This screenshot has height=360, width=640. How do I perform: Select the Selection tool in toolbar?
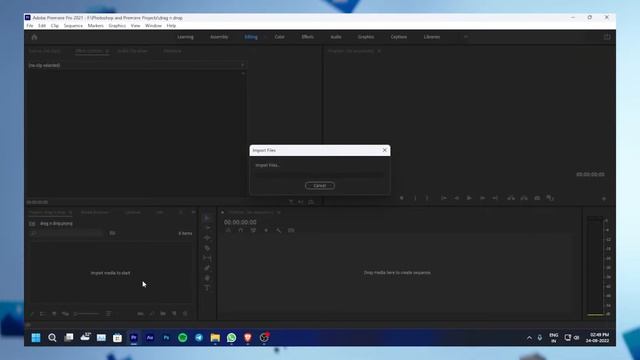207,218
